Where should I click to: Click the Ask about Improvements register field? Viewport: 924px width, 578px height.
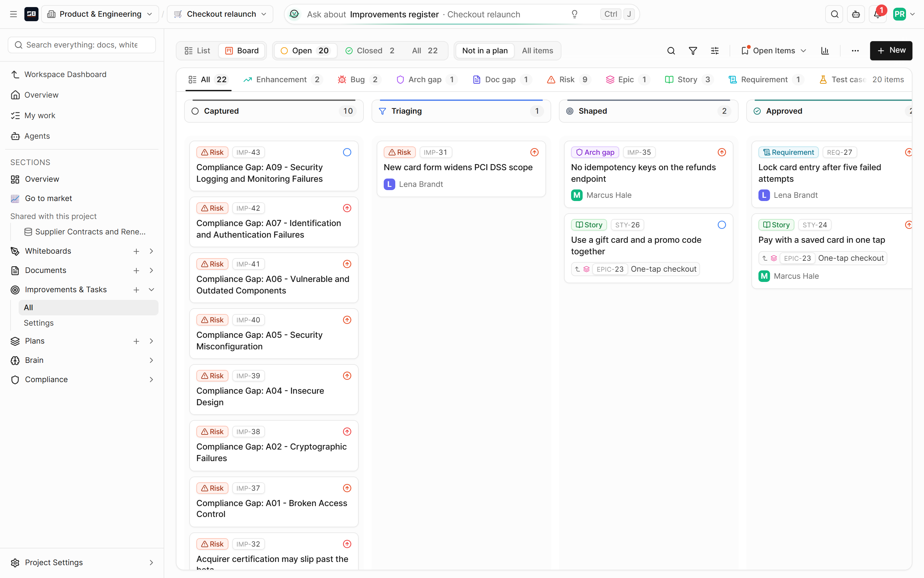click(461, 14)
